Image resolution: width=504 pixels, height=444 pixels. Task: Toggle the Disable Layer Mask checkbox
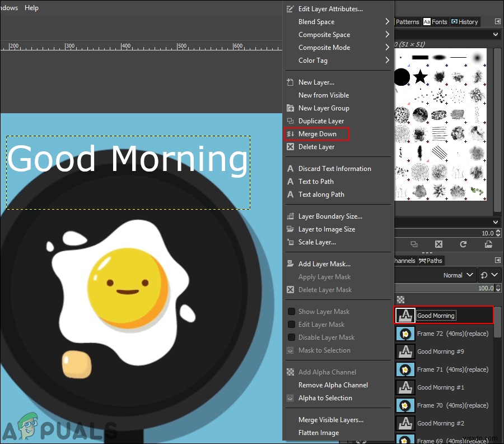click(291, 337)
